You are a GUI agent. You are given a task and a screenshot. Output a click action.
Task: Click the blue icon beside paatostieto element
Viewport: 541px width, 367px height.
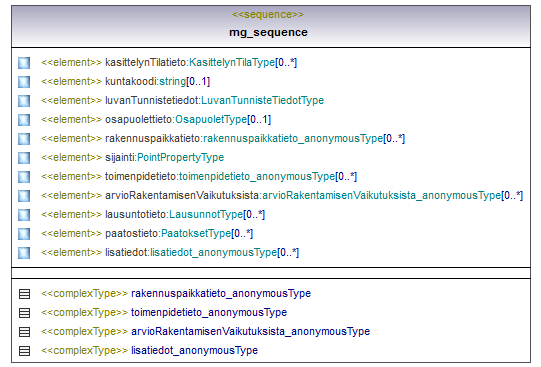(24, 234)
